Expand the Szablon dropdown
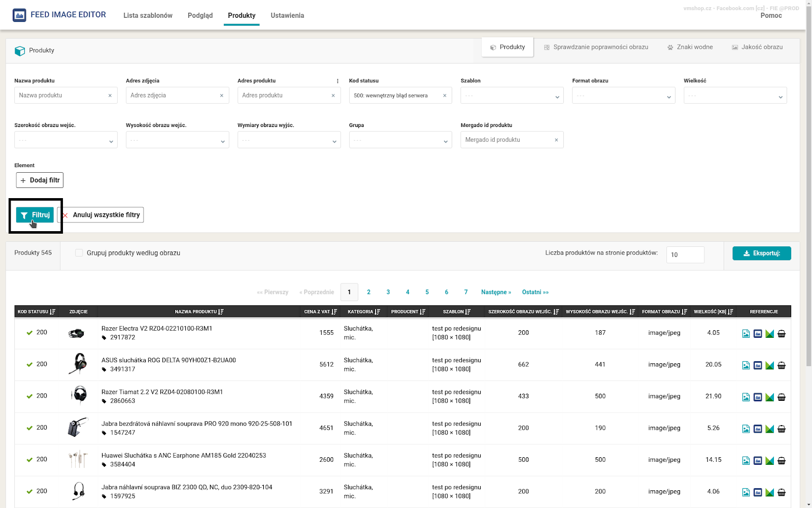Screen dimensions: 812x508 (x=512, y=96)
